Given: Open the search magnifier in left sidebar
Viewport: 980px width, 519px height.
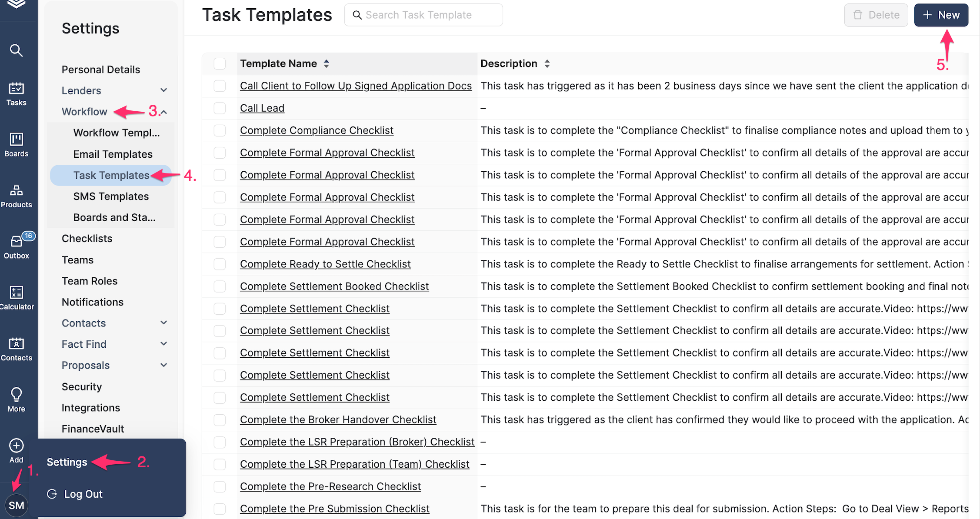Looking at the screenshot, I should click(16, 50).
